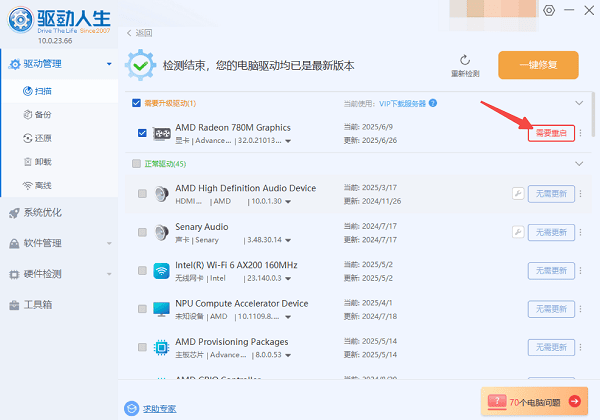Viewport: 600px width, 420px height.
Task: Open more options dots for AMD Provisioning Packages
Action: [x=580, y=347]
